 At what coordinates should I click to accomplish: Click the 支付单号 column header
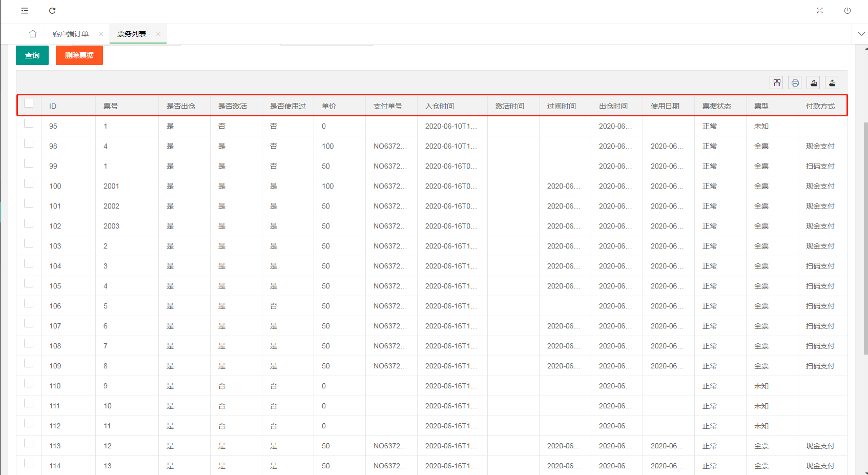pyautogui.click(x=388, y=106)
